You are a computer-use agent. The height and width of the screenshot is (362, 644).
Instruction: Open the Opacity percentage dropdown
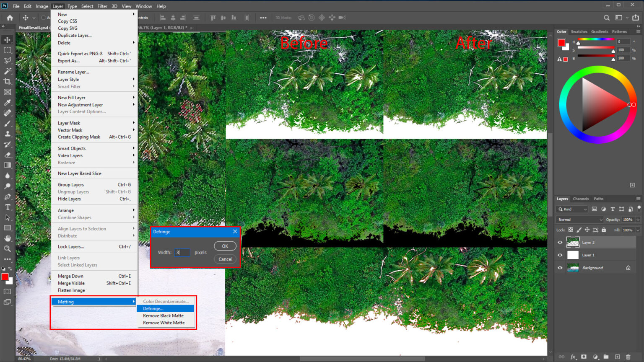coord(638,219)
